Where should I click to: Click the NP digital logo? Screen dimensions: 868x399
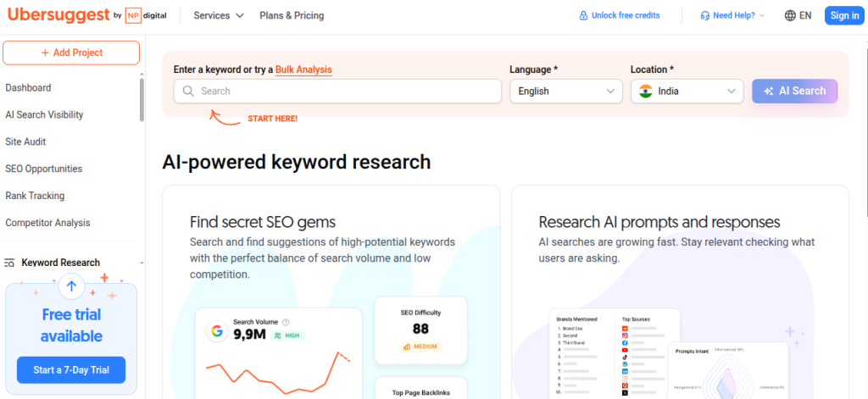coord(146,15)
